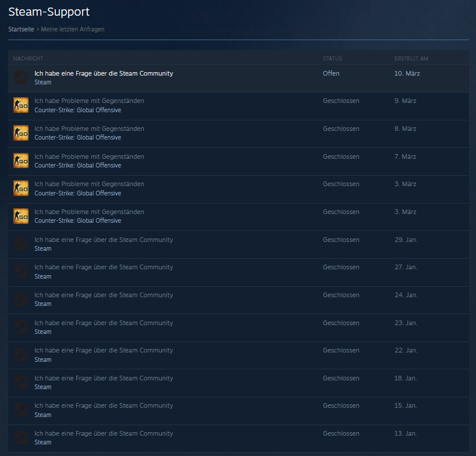The image size is (476, 456).
Task: Open the Steam Community request from 13. Jan.
Action: 104,433
